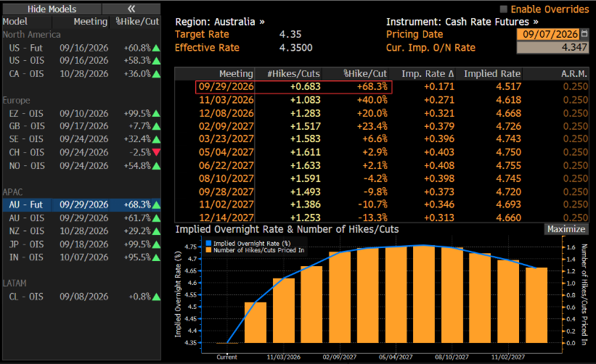This screenshot has width=596, height=364.
Task: Click the Pricing Date input field
Action: [x=548, y=34]
